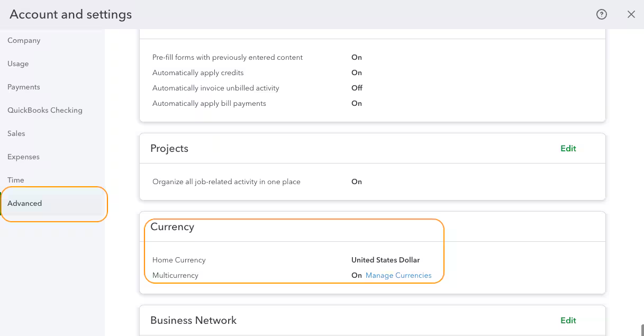Image resolution: width=644 pixels, height=336 pixels.
Task: Click the Advanced tab in sidebar
Action: click(x=25, y=204)
